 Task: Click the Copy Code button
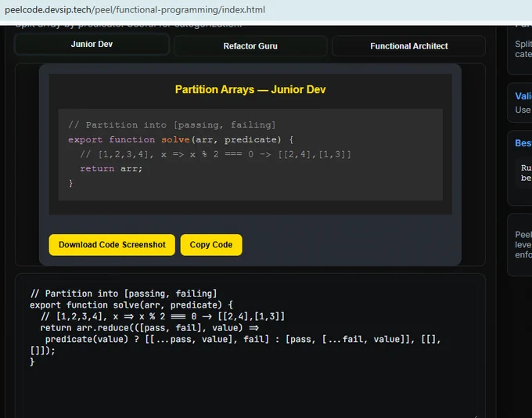point(211,244)
